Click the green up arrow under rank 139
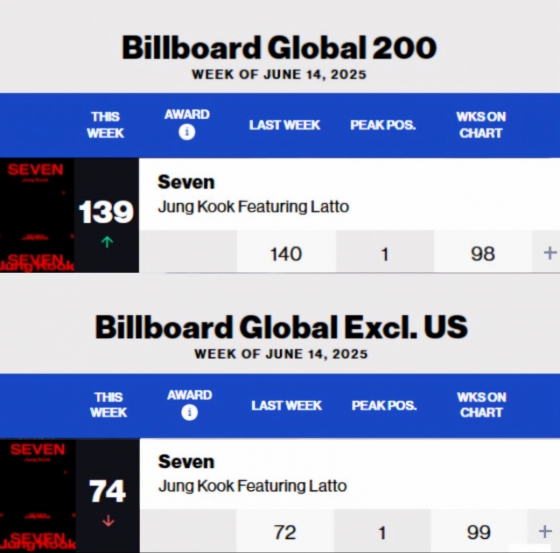Image resolution: width=560 pixels, height=553 pixels. (107, 242)
